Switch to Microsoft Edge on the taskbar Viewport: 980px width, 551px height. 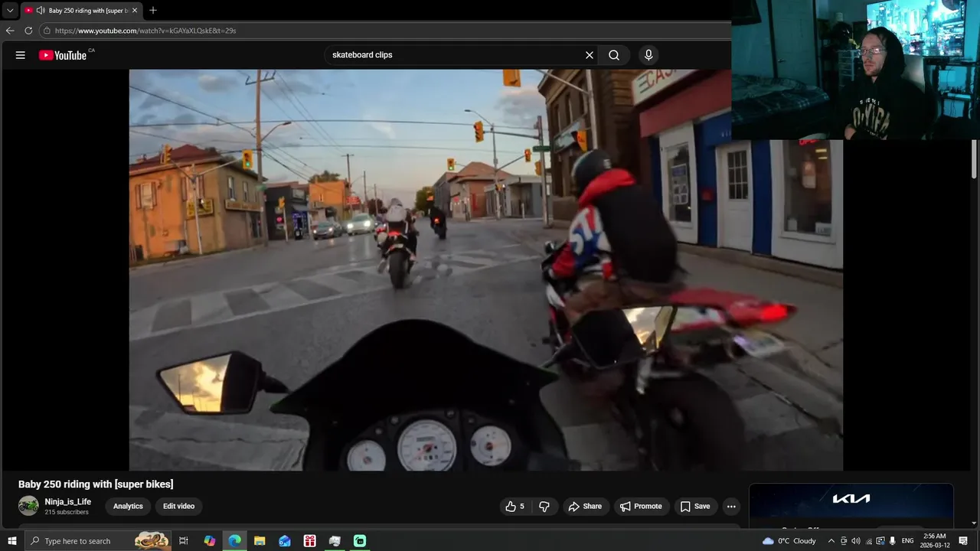coord(235,541)
